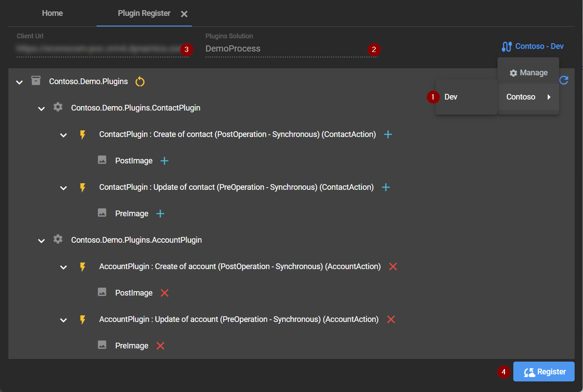Collapse the Contoso.Demo.Plugins assembly node
The image size is (583, 392).
click(19, 82)
